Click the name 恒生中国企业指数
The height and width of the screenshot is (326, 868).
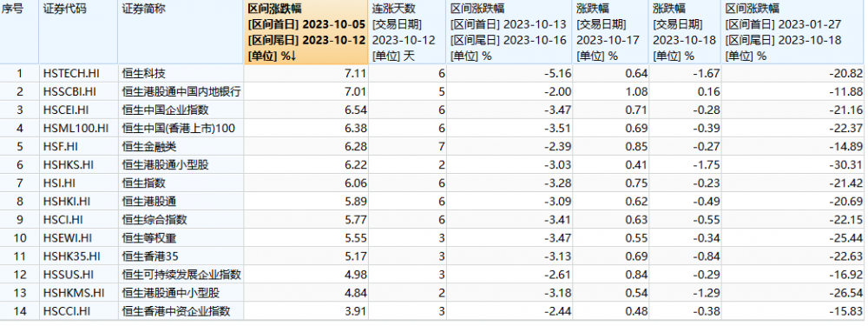[x=166, y=110]
